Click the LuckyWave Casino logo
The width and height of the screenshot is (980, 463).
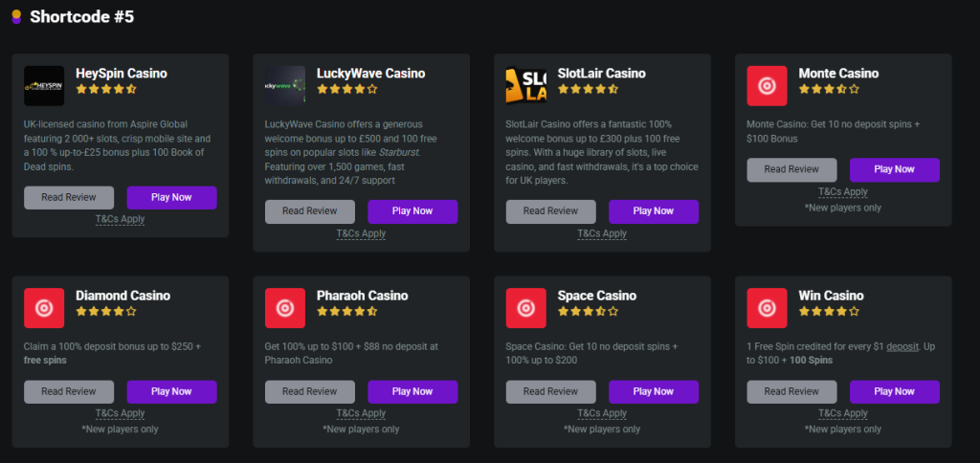(x=285, y=85)
